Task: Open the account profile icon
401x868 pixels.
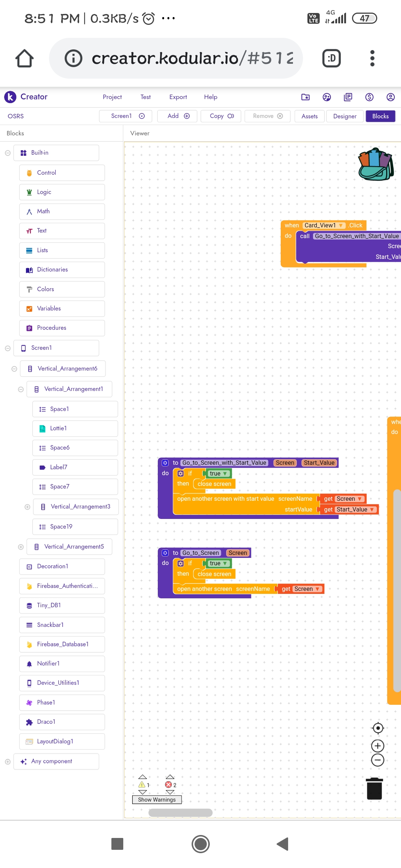Action: [x=390, y=97]
